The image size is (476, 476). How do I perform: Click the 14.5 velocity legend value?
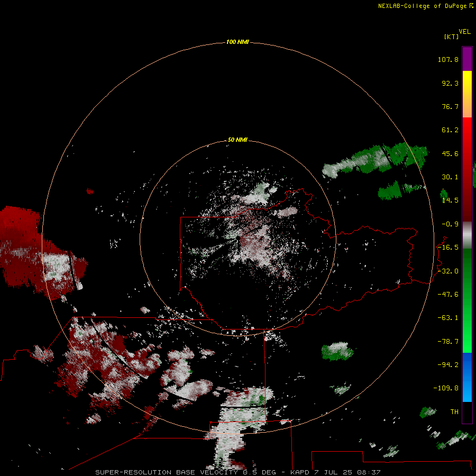[450, 200]
